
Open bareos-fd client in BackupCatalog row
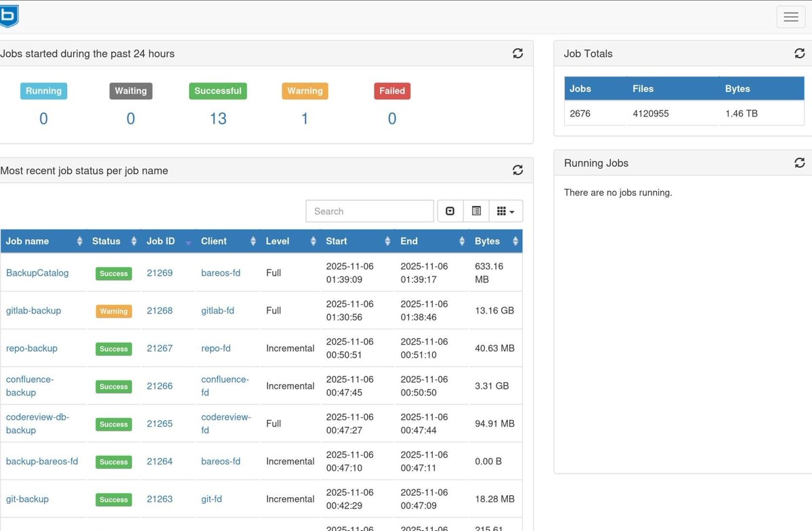(221, 272)
